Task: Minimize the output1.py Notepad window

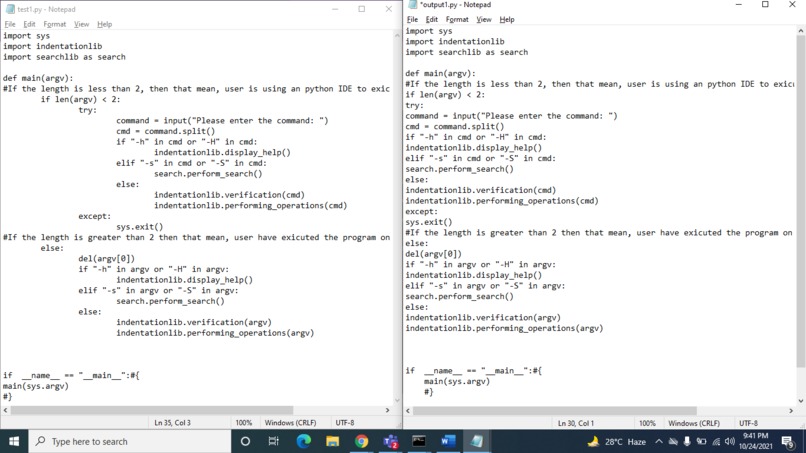Action: point(739,5)
